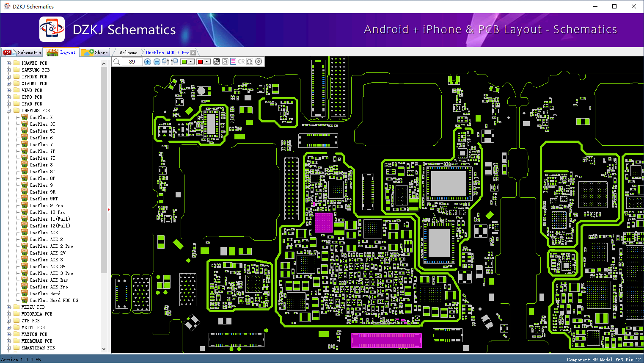Select OnePlus ACE 2V entry
644x363 pixels.
(x=47, y=253)
